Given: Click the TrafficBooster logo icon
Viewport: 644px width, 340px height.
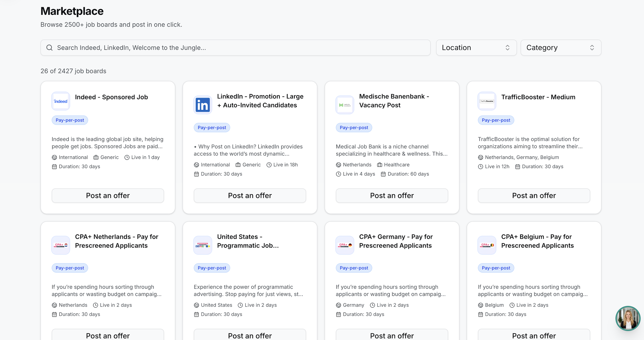Looking at the screenshot, I should (487, 101).
